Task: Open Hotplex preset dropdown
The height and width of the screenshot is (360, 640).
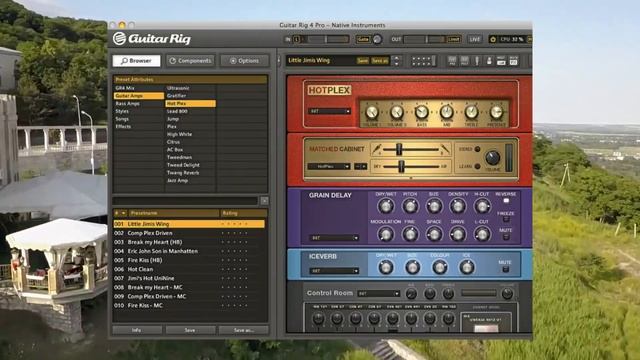Action: (330, 111)
